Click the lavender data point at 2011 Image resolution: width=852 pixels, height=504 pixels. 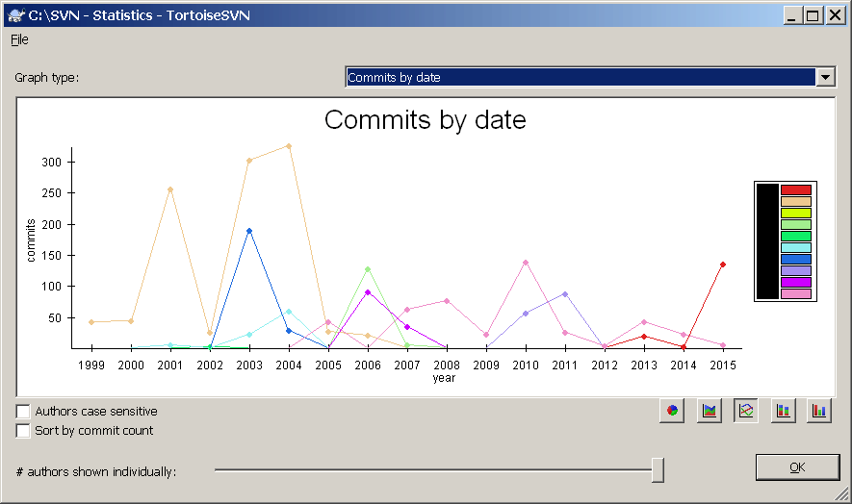tap(565, 294)
